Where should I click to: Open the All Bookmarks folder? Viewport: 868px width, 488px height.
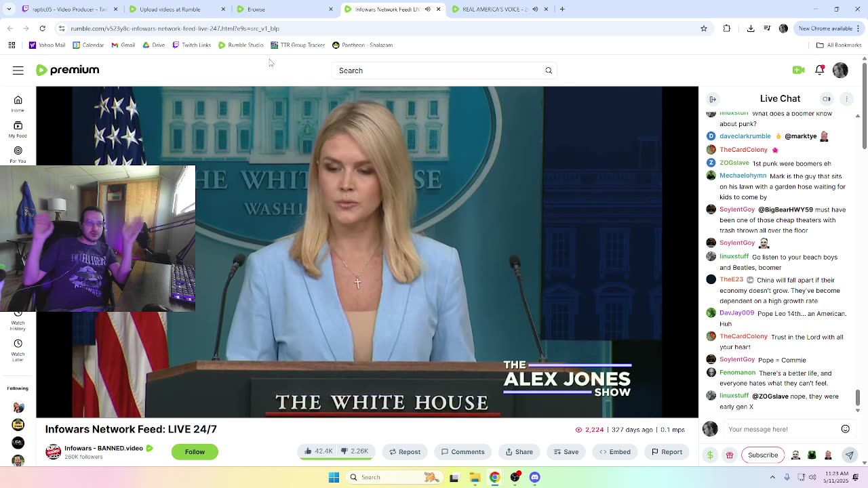tap(839, 45)
